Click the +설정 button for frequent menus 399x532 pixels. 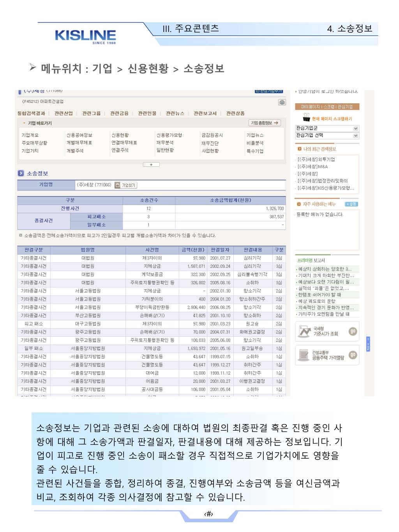click(x=351, y=204)
